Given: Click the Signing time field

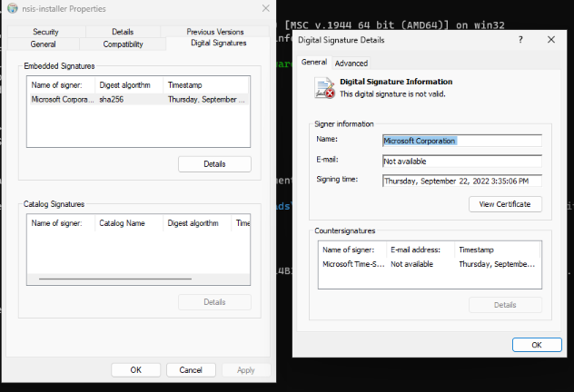Looking at the screenshot, I should click(462, 181).
